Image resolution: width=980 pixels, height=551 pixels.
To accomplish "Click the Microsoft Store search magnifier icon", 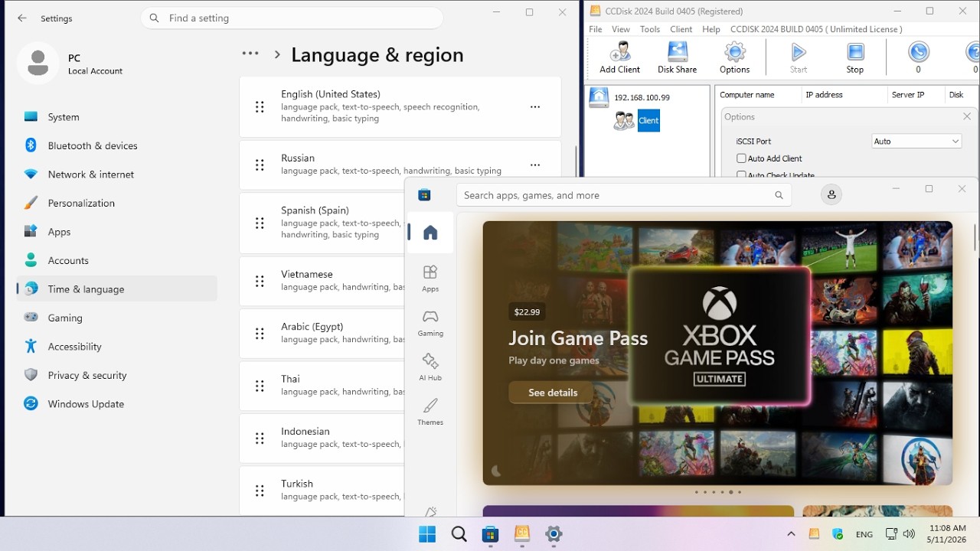I will 779,195.
